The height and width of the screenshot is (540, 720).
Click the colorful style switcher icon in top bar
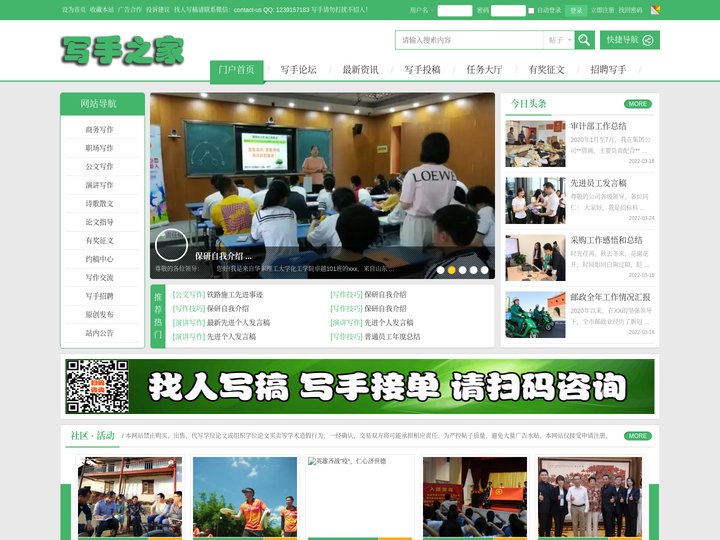655,10
